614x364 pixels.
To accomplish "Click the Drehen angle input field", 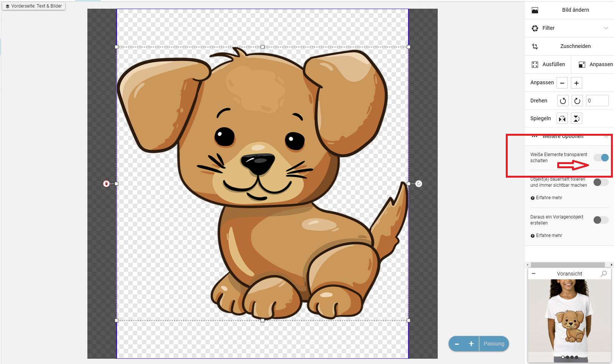I will pos(597,101).
